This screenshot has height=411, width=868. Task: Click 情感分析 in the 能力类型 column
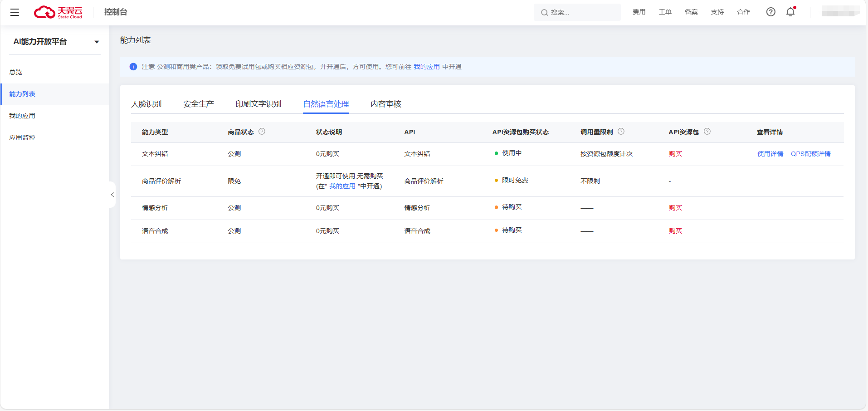tap(155, 208)
